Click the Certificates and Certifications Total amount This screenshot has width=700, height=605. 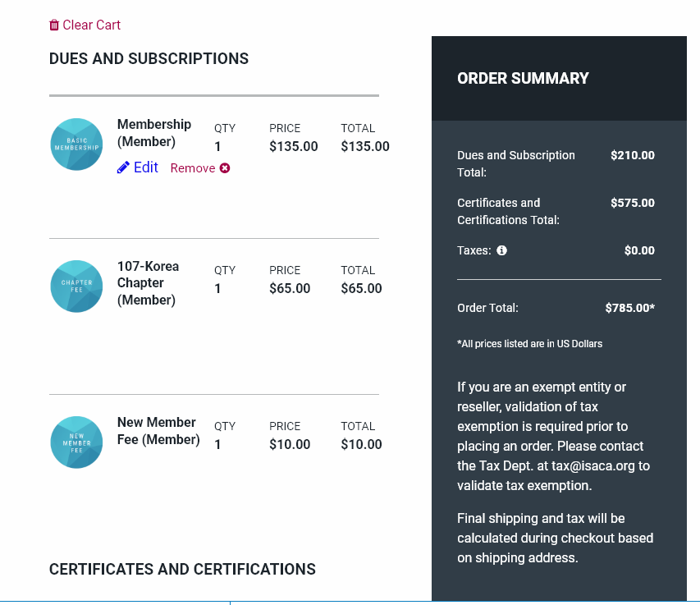(632, 203)
